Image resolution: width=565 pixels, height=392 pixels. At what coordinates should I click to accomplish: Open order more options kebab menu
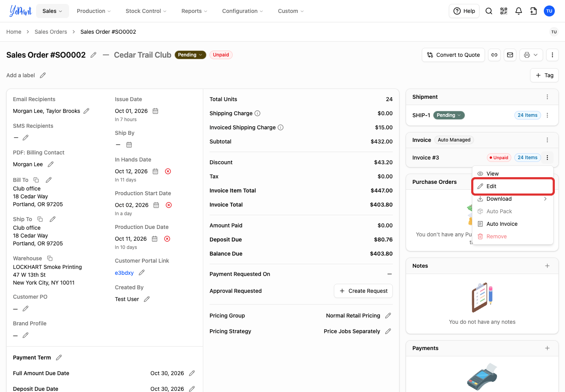pyautogui.click(x=552, y=55)
